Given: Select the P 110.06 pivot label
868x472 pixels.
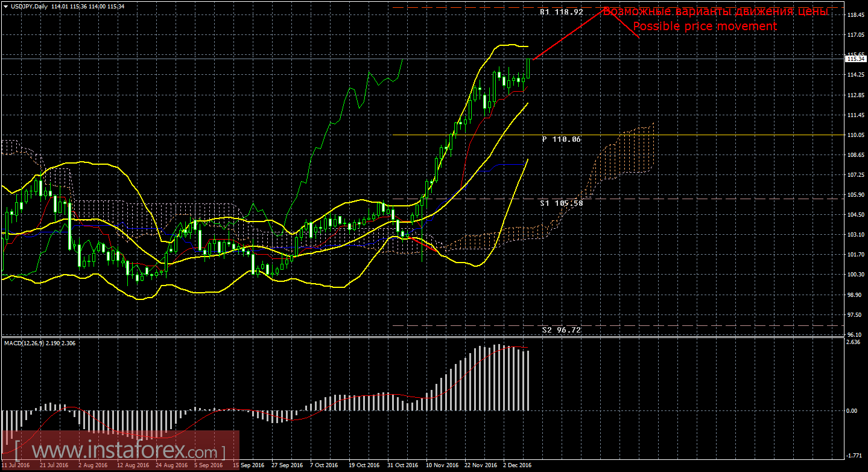Looking at the screenshot, I should [x=561, y=139].
